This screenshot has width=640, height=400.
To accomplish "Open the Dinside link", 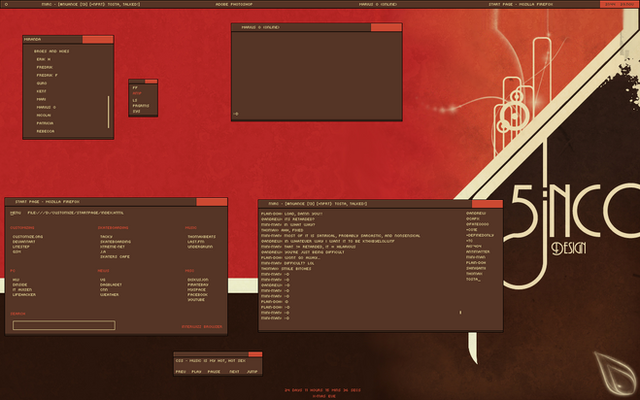I will [20, 285].
